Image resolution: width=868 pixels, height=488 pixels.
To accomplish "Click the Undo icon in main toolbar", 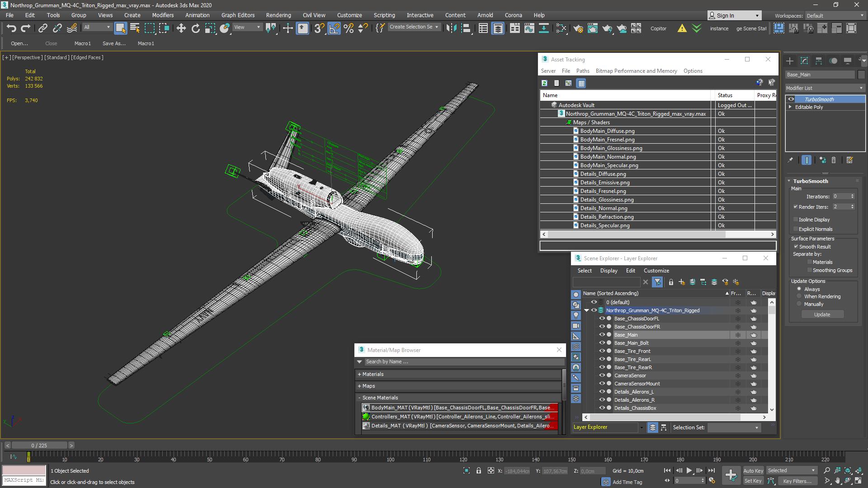I will (11, 28).
